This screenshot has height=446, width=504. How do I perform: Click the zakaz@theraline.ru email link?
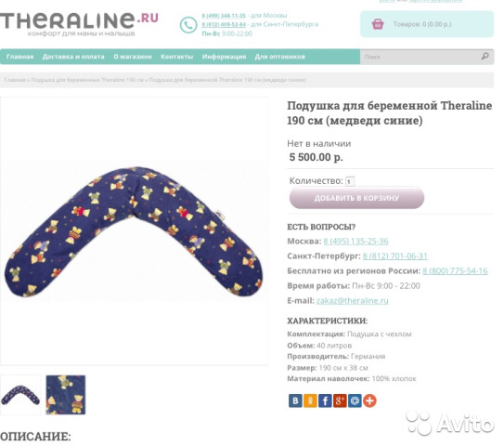point(353,300)
